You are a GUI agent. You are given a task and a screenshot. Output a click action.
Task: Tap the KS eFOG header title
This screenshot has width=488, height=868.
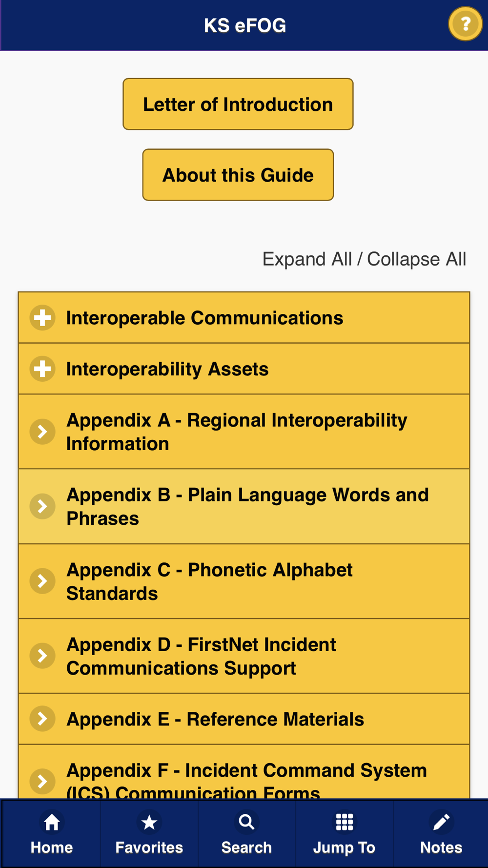(244, 25)
